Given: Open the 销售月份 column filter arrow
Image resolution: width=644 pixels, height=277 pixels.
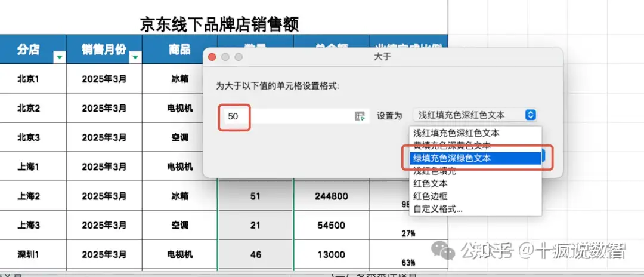Looking at the screenshot, I should [x=135, y=57].
